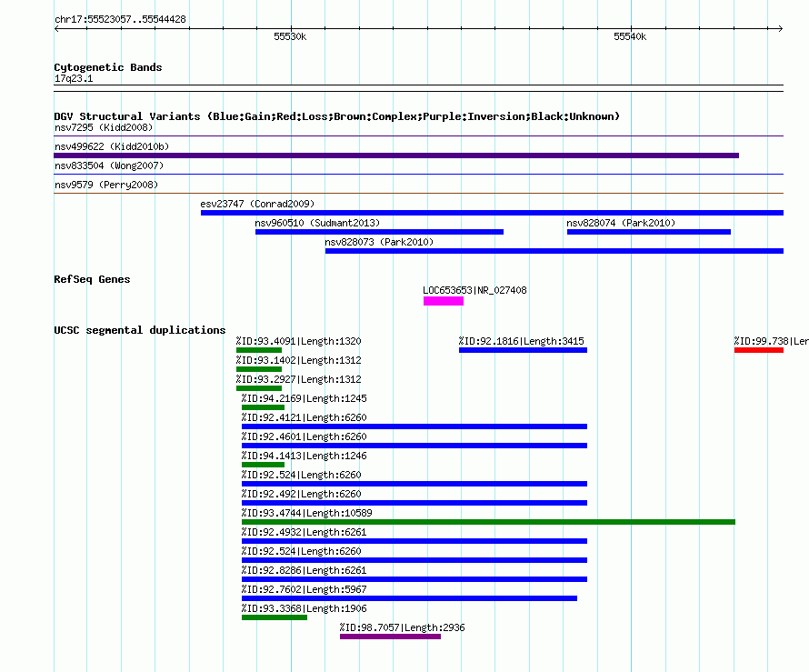
Task: Click label %ID:92.4932|Length:6261
Action: click(304, 532)
